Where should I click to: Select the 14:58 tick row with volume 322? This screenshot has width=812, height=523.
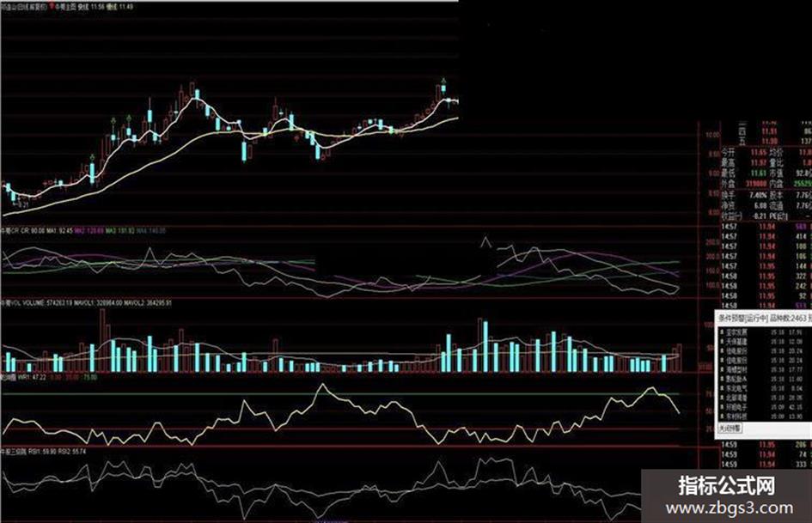(766, 276)
